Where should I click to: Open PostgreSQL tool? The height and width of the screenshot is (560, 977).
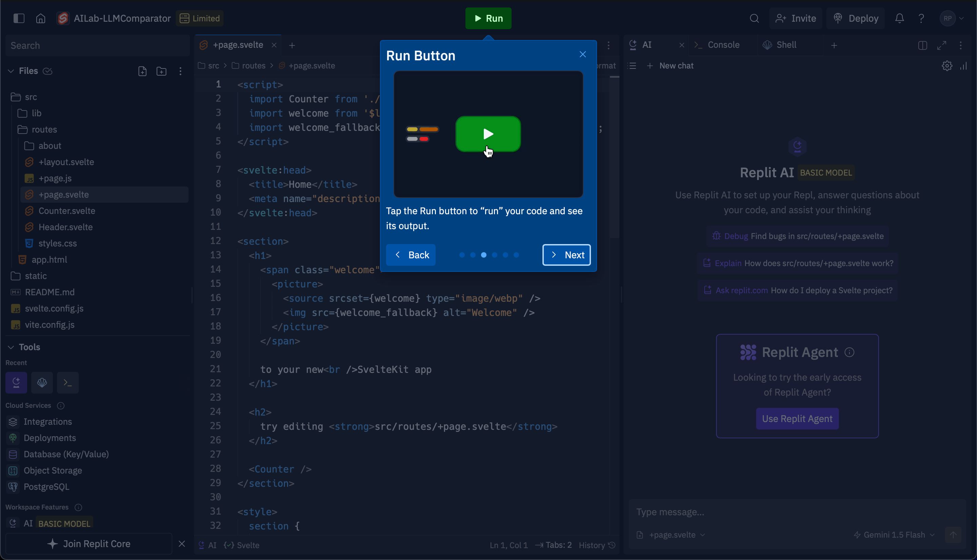click(46, 486)
